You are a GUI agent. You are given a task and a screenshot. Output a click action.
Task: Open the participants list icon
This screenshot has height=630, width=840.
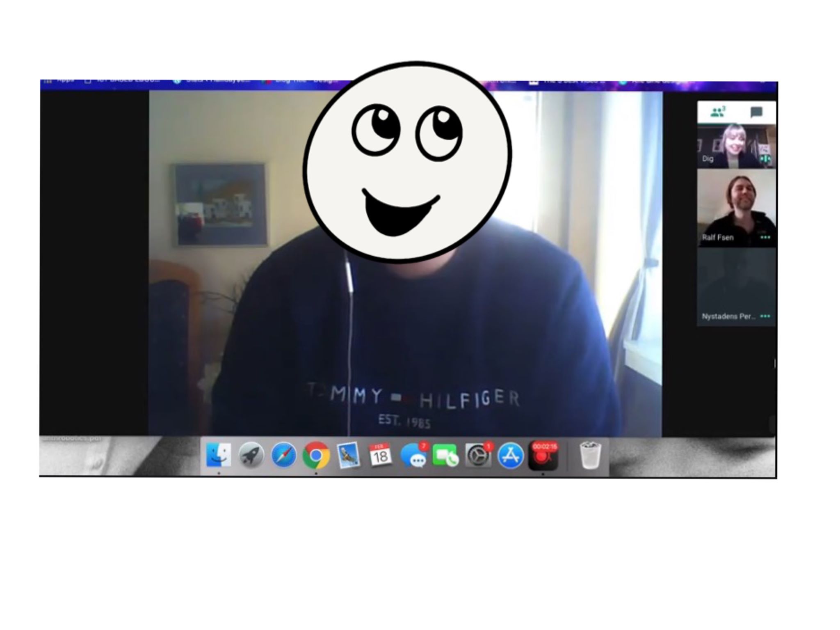[717, 112]
